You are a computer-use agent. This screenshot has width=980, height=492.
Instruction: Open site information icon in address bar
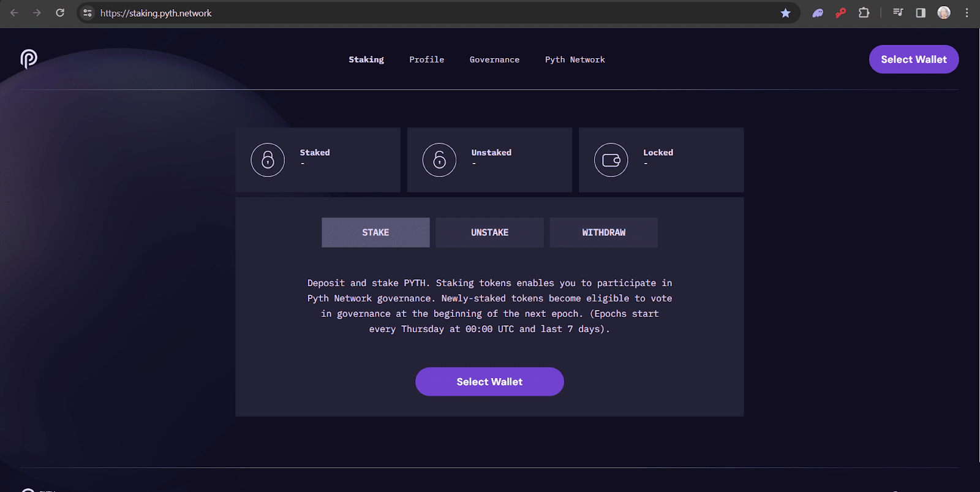coord(88,13)
